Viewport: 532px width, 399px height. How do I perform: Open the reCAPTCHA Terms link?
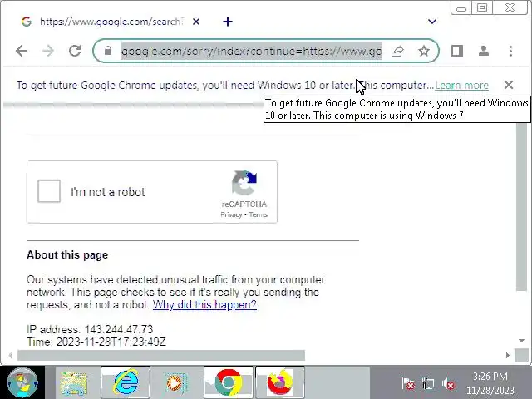click(259, 214)
